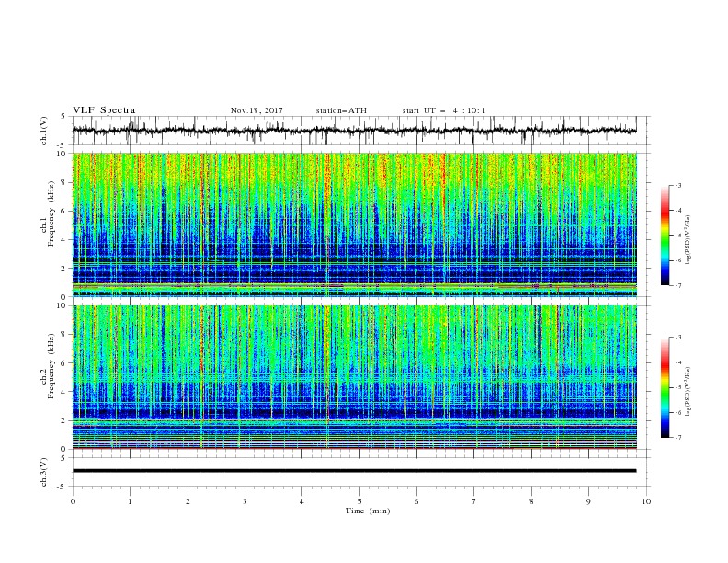Viewport: 728px width, 563px height.
Task: Click the ch.2 'Frequency (kHz)' axis label
Action: coord(51,366)
